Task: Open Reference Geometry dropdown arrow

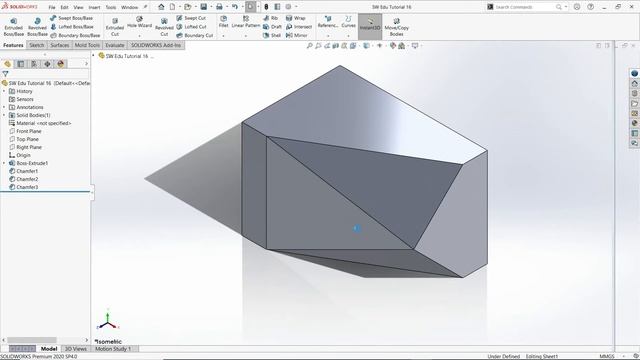Action: [328, 36]
